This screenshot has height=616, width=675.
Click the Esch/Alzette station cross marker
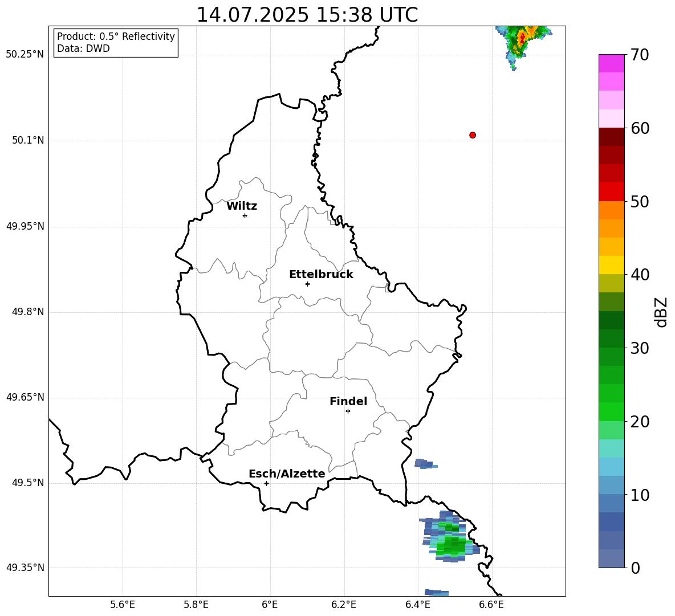pyautogui.click(x=266, y=483)
